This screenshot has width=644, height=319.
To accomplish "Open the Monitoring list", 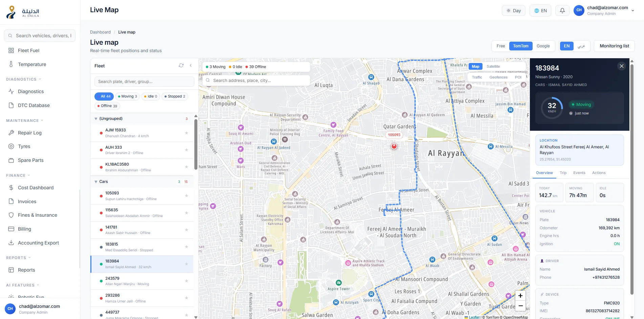I will point(615,46).
